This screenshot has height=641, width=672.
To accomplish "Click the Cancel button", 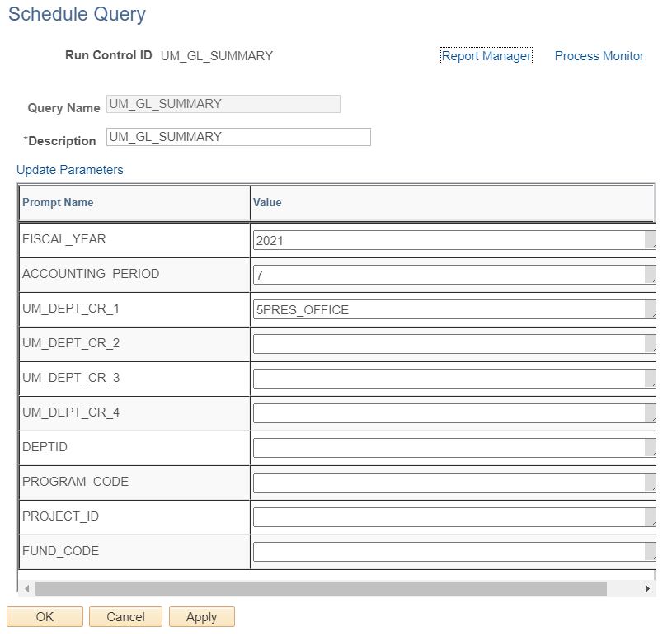I will click(x=125, y=616).
